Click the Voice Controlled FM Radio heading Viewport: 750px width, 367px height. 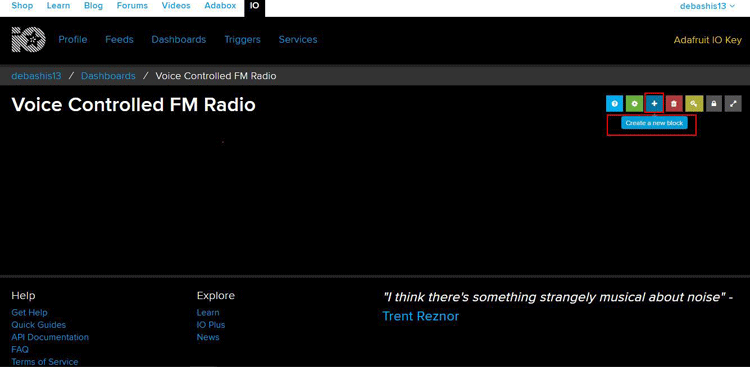point(133,105)
